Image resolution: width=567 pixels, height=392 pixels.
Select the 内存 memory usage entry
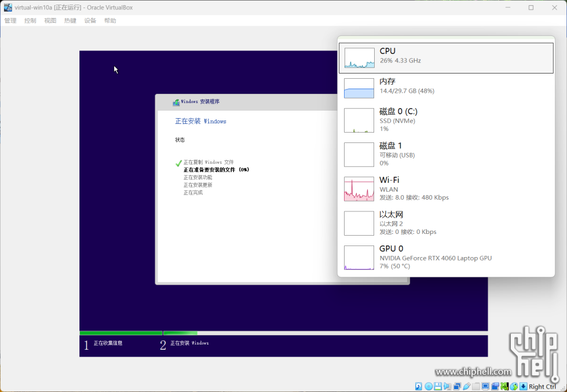coord(446,87)
